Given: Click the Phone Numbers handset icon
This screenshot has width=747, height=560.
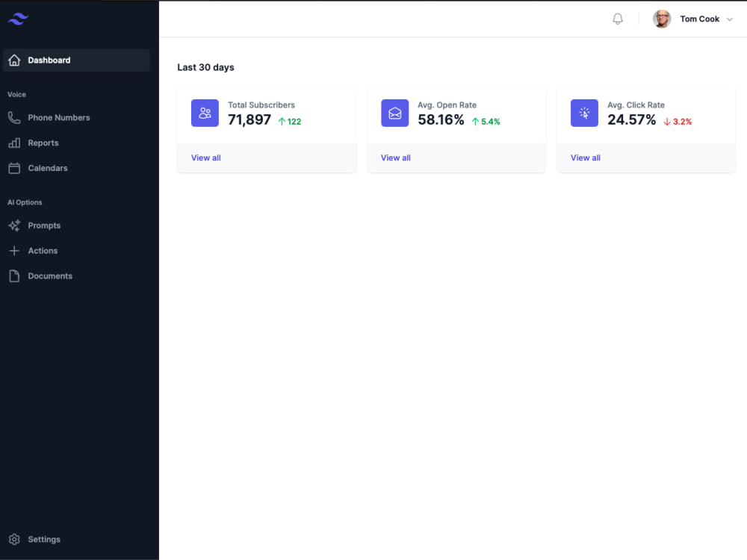Looking at the screenshot, I should [x=14, y=118].
